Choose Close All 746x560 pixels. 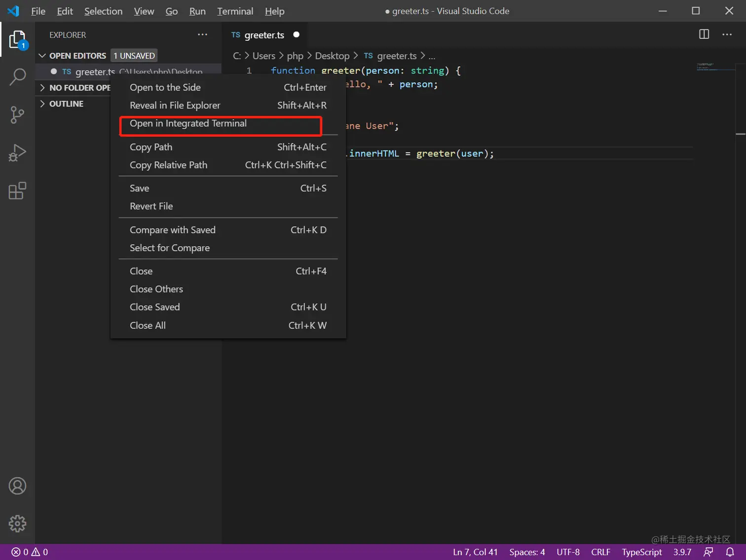[x=228, y=325]
